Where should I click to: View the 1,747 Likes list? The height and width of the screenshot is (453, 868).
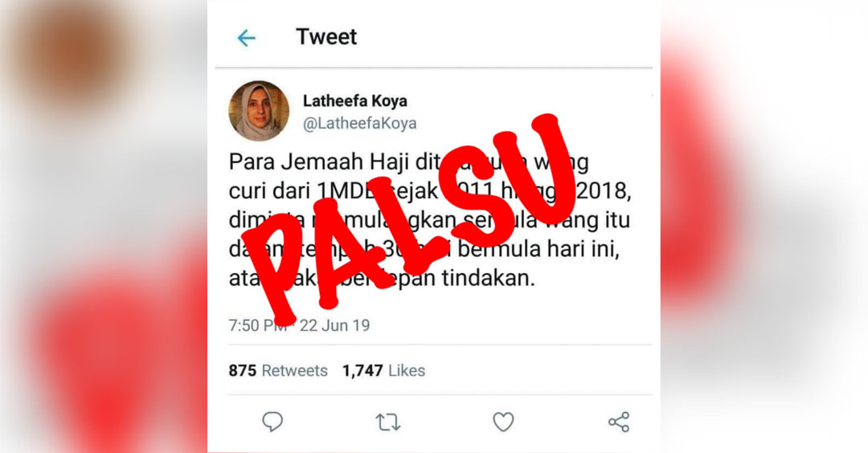383,370
